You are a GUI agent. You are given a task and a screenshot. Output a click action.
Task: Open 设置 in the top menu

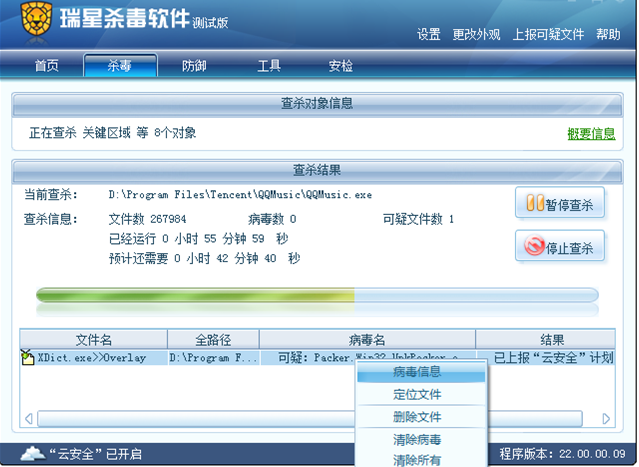(x=429, y=34)
